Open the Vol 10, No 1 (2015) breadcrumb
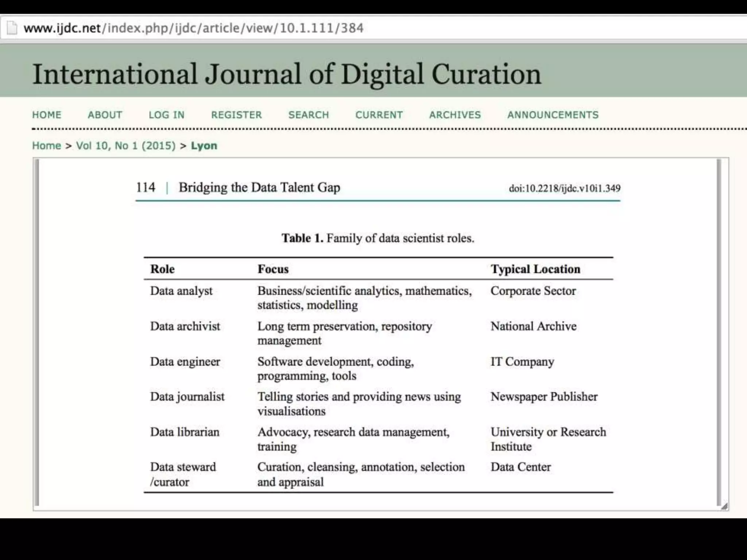 (x=125, y=145)
